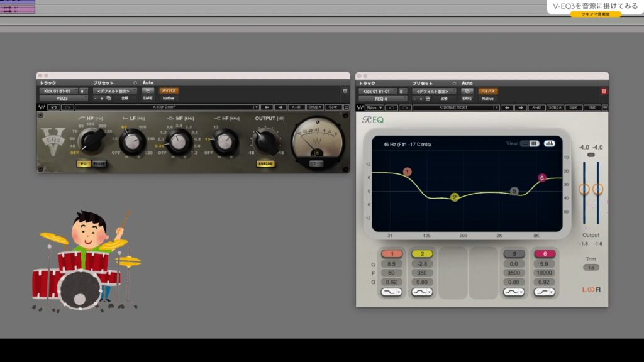Viewport: 644px width, 362px height.
Task: Toggle the View mode switch in REQ
Action: 530,143
